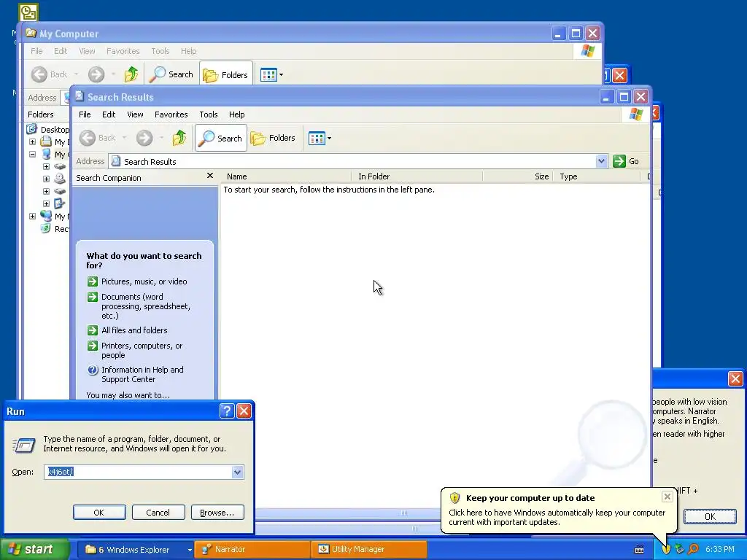Open Tools menu in Search Results window
Viewport: 747px width, 560px height.
(208, 114)
